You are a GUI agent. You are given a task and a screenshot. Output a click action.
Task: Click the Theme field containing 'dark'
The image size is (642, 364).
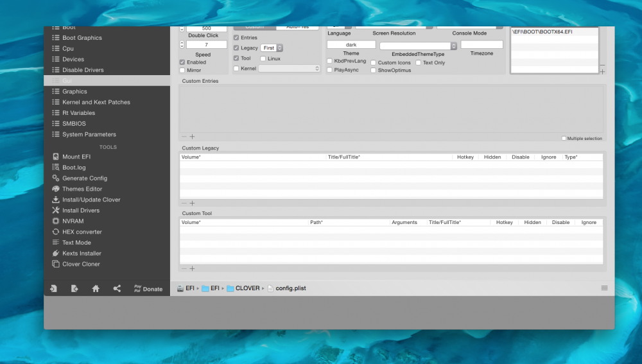(x=351, y=45)
